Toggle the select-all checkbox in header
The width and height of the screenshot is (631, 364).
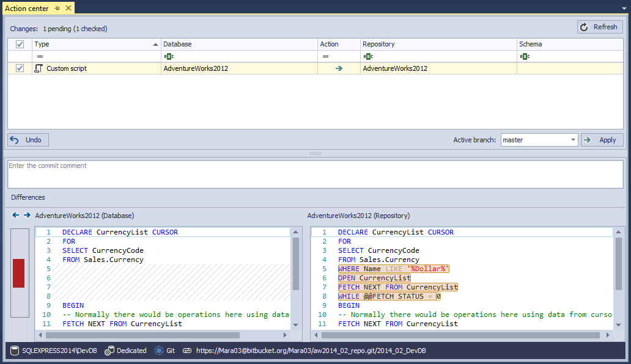(20, 44)
